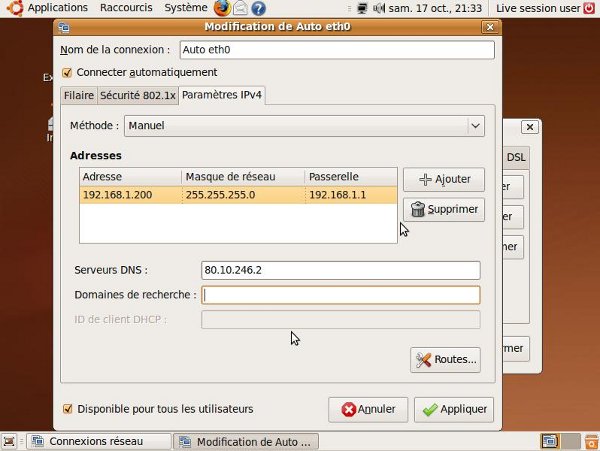Click the red power session icon

click(x=589, y=8)
